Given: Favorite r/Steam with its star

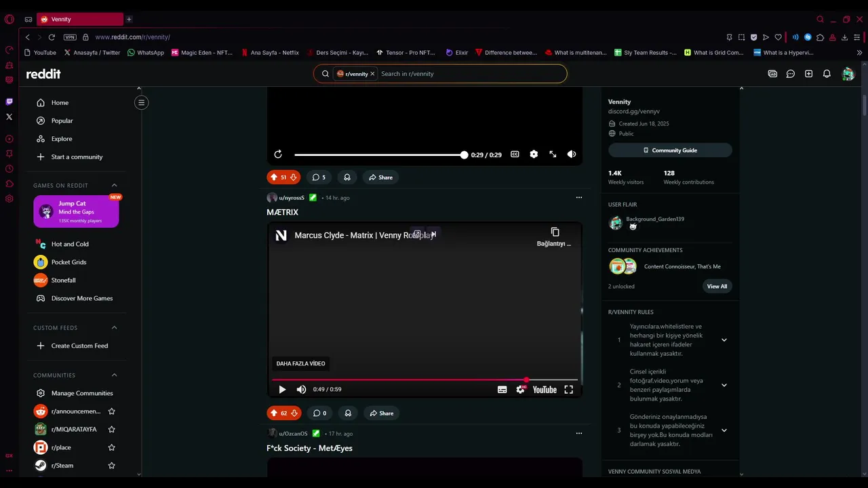Looking at the screenshot, I should coord(112,466).
